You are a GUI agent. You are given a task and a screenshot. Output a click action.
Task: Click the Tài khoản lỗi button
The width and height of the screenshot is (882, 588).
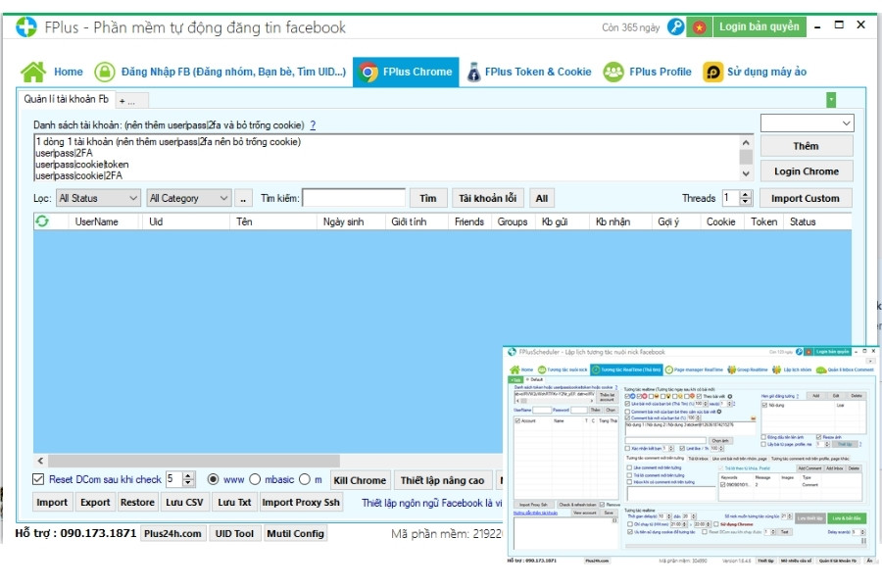pos(488,198)
